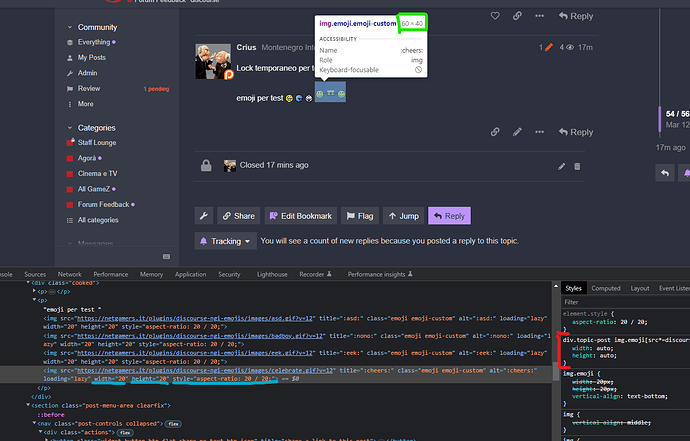Click the Styles Filter input

[x=626, y=302]
